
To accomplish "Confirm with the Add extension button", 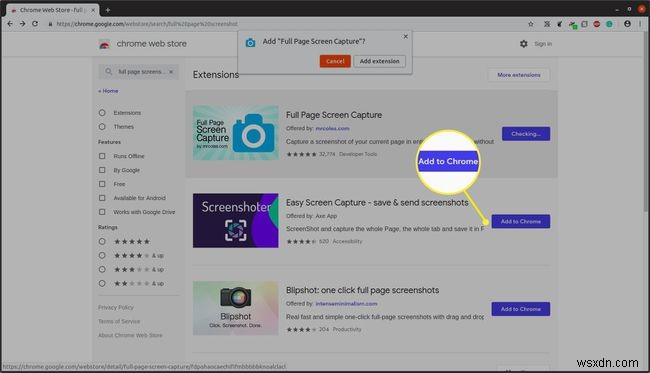I will pos(379,61).
